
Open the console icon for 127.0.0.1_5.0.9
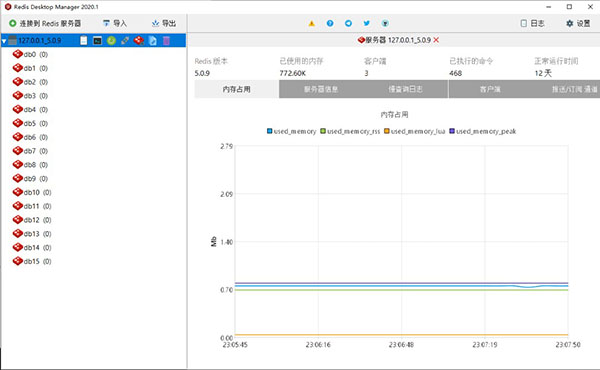coord(98,40)
